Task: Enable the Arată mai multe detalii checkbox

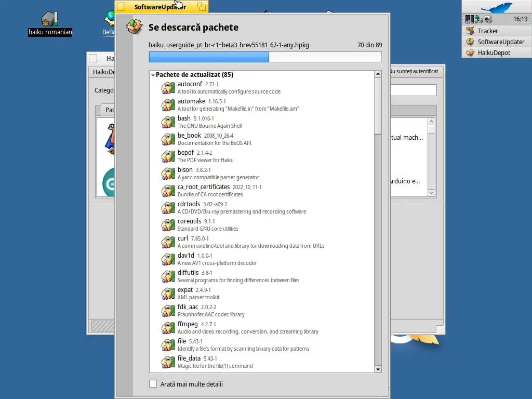Action: [153, 384]
